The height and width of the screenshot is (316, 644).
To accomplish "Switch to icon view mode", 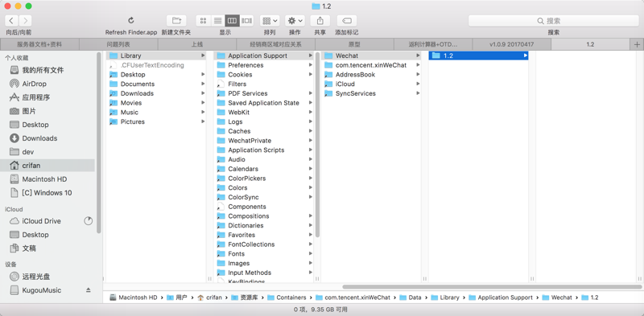I will click(204, 21).
